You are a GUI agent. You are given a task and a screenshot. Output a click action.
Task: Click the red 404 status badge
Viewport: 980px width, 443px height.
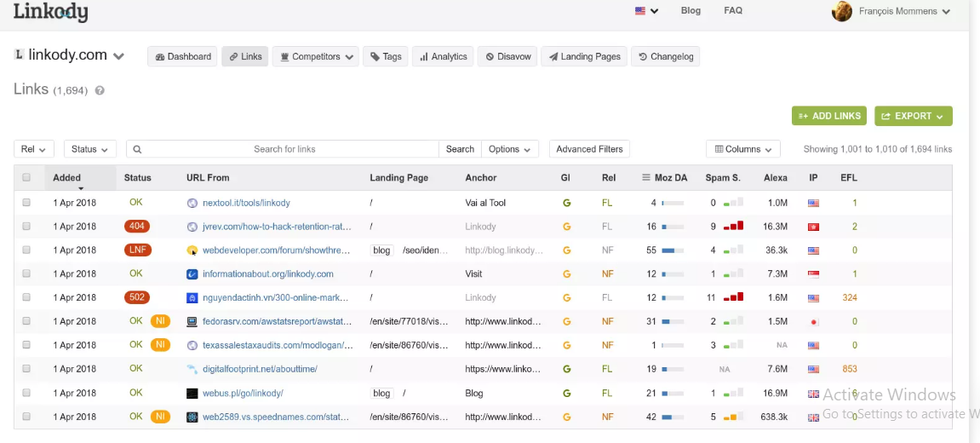click(137, 227)
